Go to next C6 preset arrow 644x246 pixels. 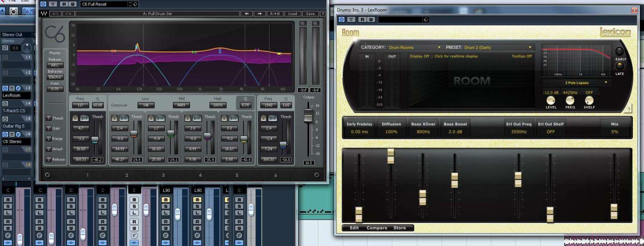tap(260, 14)
